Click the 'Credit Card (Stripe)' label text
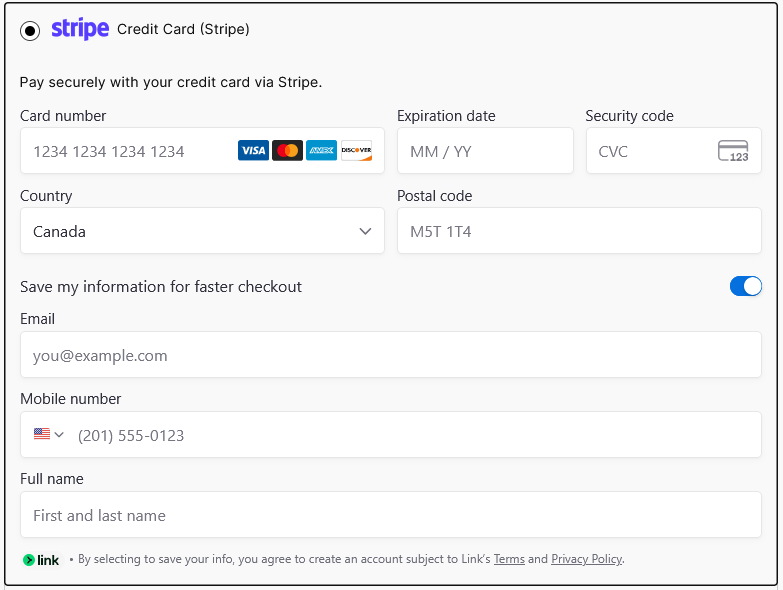 click(x=183, y=29)
